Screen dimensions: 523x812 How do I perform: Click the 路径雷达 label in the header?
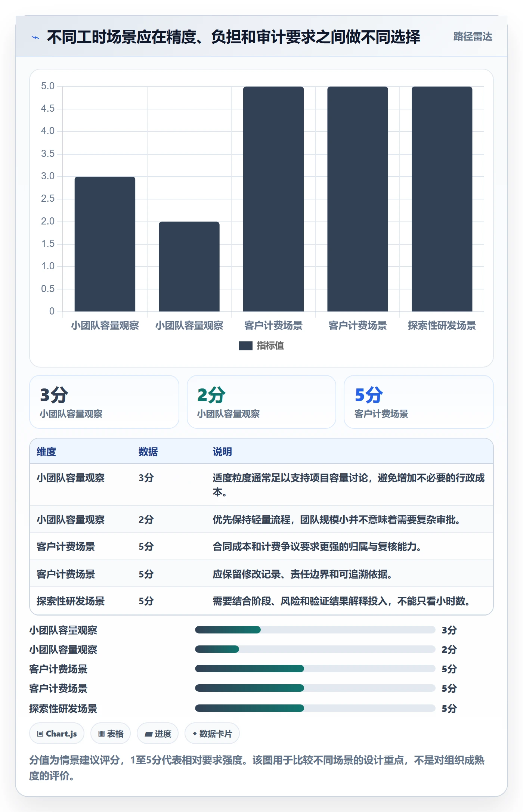coord(473,37)
